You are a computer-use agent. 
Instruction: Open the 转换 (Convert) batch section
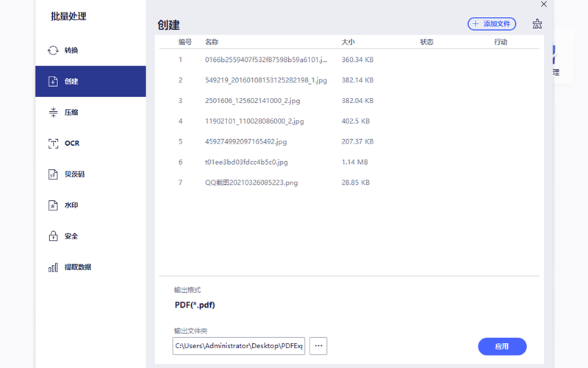click(x=71, y=51)
